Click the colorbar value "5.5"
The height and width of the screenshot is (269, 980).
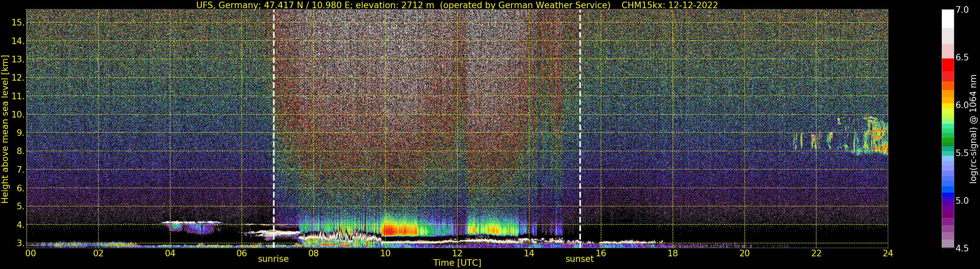point(962,153)
